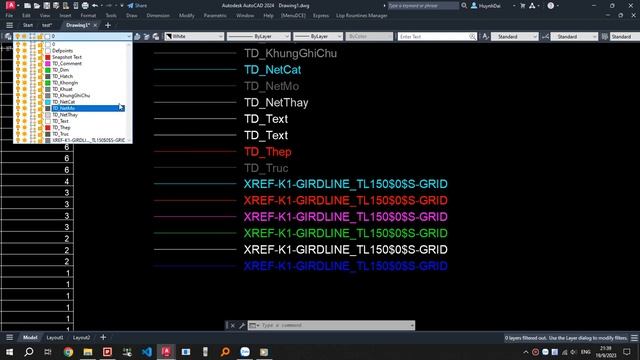Viewport: 640px width, 360px height.
Task: Toggle the lock for TD_Dim layer
Action: (40, 70)
